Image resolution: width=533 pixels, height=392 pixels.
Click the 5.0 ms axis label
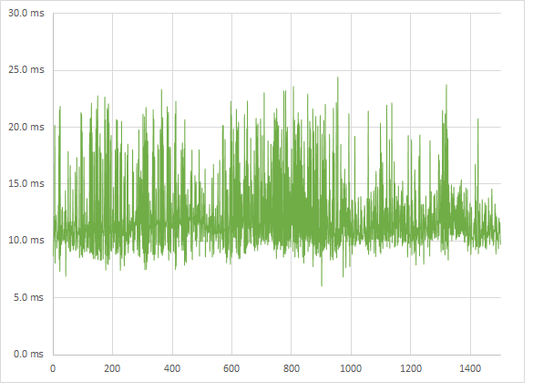pyautogui.click(x=28, y=297)
